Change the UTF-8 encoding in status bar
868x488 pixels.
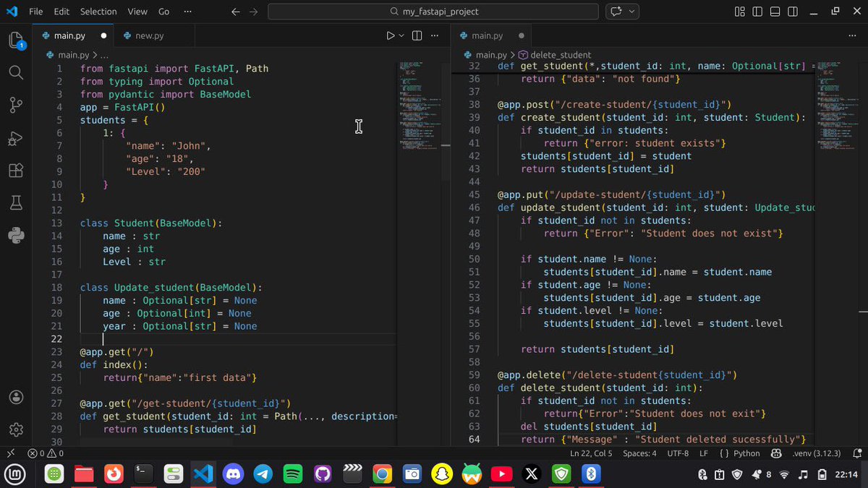point(678,453)
